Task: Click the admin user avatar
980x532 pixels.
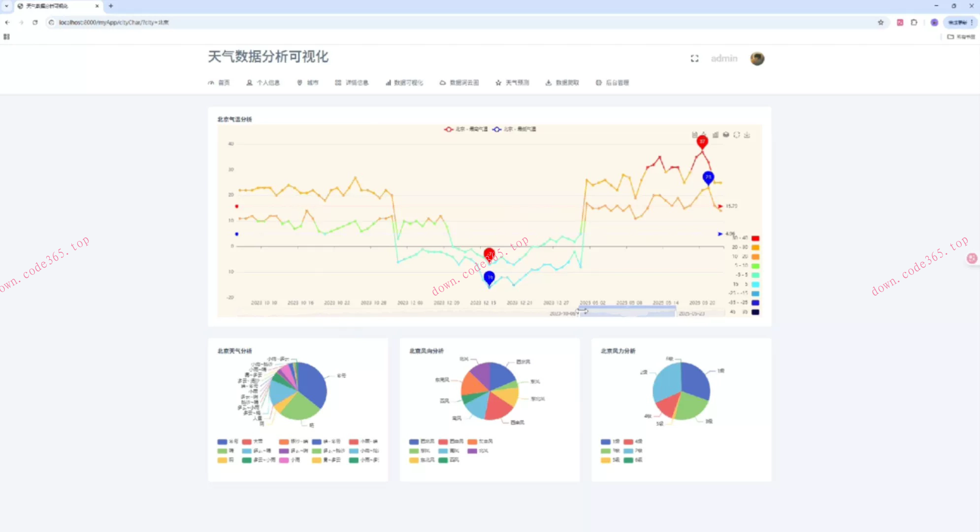Action: [757, 59]
